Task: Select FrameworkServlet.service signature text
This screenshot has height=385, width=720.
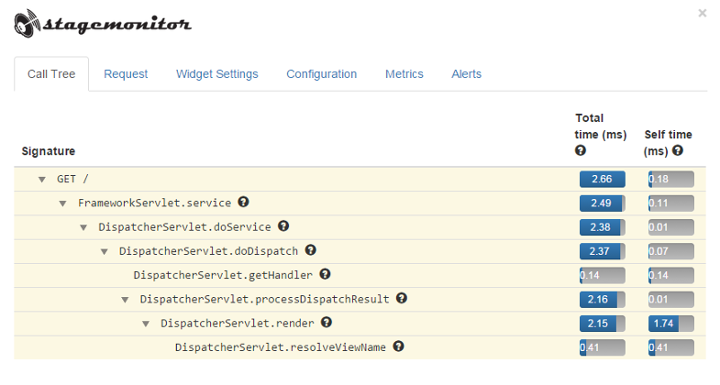Action: click(x=154, y=203)
